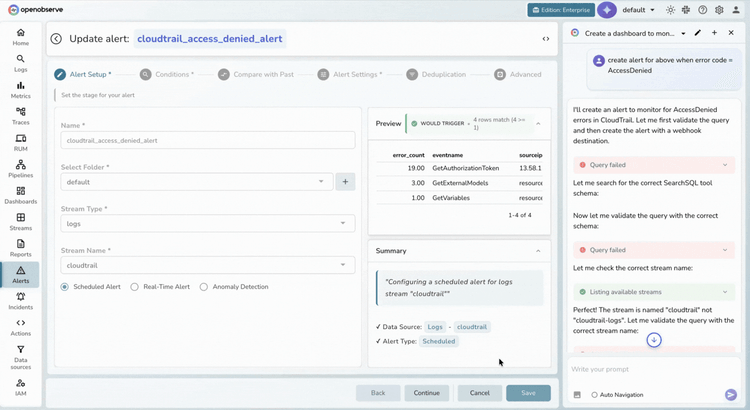Viewport: 750px width, 410px height.
Task: Open Dashboards from sidebar
Action: (x=21, y=195)
